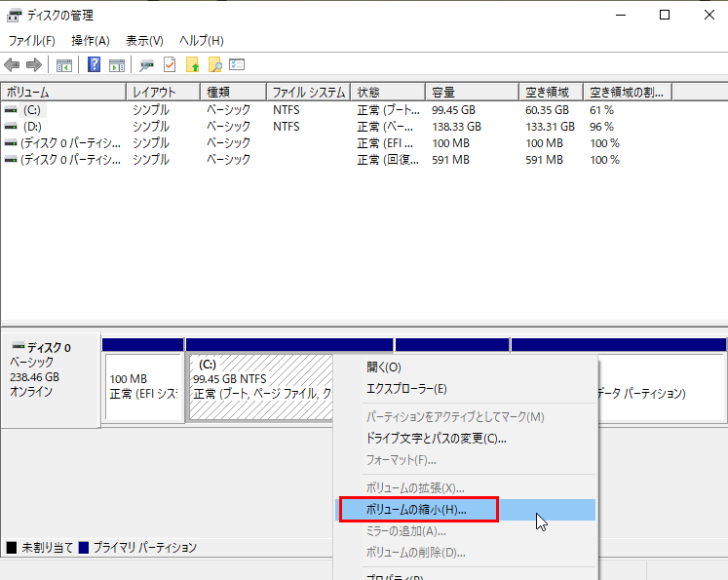Viewport: 728px width, 580px height.
Task: Click the 99.45 GB capacity cell
Action: pyautogui.click(x=453, y=110)
